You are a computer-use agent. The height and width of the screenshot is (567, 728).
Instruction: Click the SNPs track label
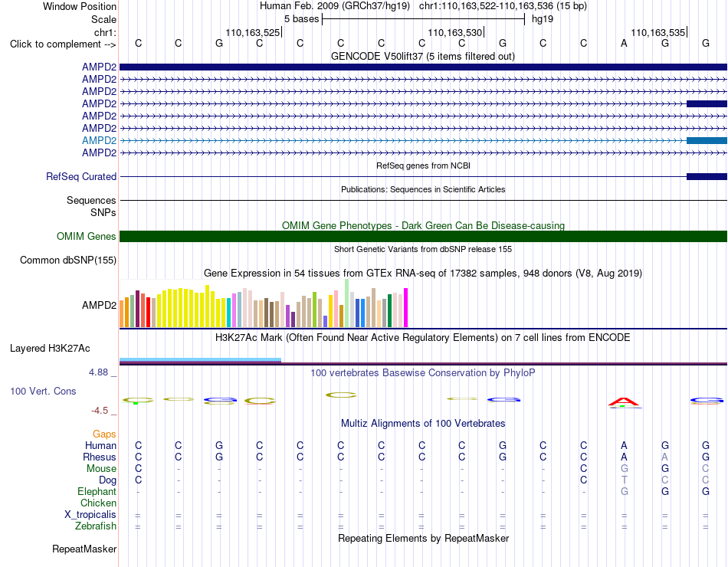pos(103,212)
